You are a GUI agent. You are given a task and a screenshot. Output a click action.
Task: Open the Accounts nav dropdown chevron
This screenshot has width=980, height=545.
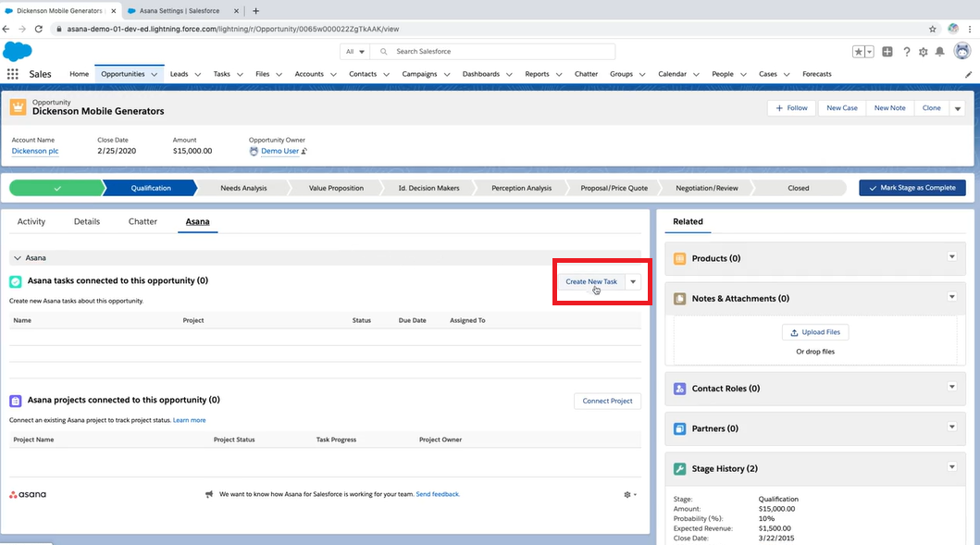pyautogui.click(x=333, y=74)
